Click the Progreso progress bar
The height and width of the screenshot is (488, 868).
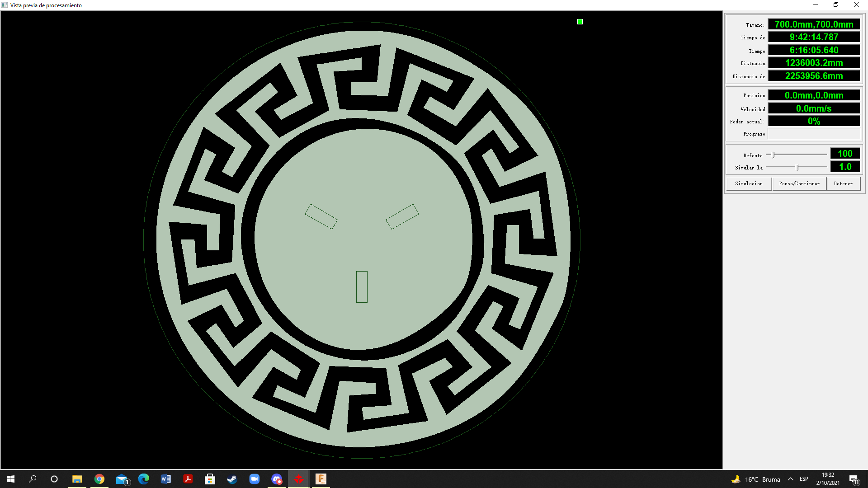tap(814, 134)
